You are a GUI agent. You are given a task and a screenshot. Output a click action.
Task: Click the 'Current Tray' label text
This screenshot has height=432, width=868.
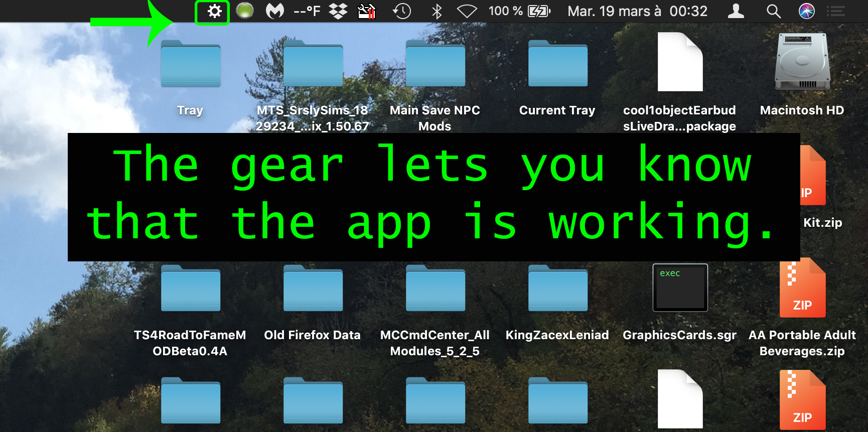(557, 110)
